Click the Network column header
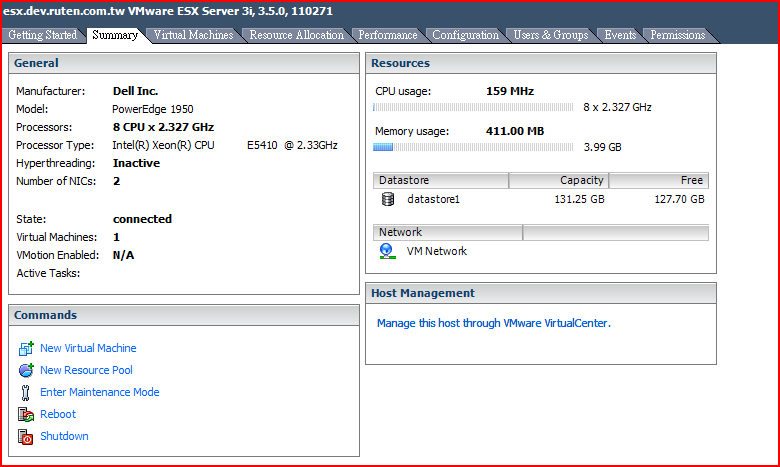 (x=448, y=232)
